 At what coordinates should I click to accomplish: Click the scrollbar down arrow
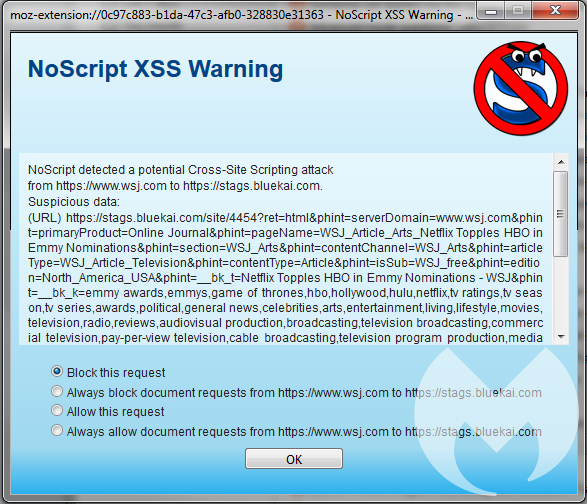561,337
